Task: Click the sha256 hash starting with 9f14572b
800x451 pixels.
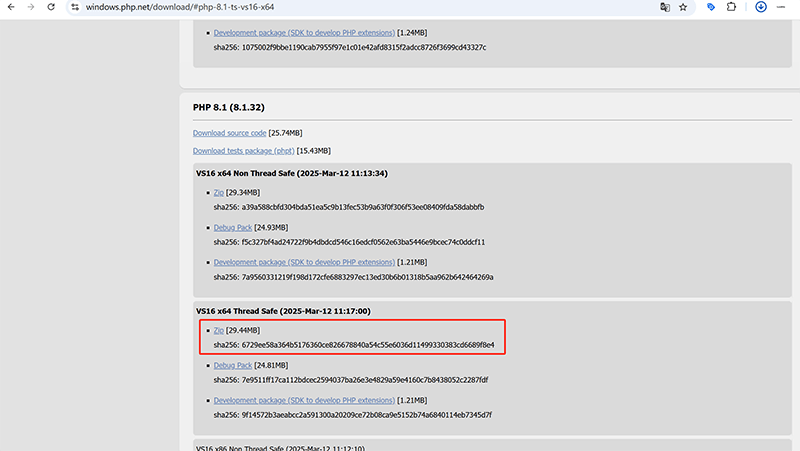Action: point(367,415)
